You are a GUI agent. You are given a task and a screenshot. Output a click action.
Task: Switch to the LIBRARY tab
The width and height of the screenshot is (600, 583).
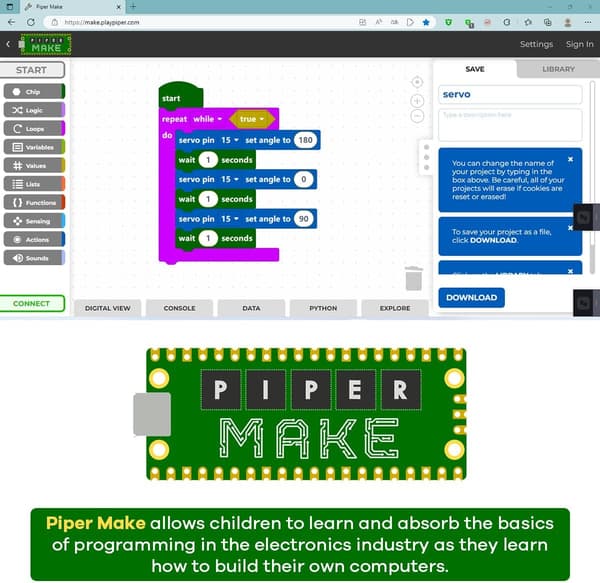[558, 69]
